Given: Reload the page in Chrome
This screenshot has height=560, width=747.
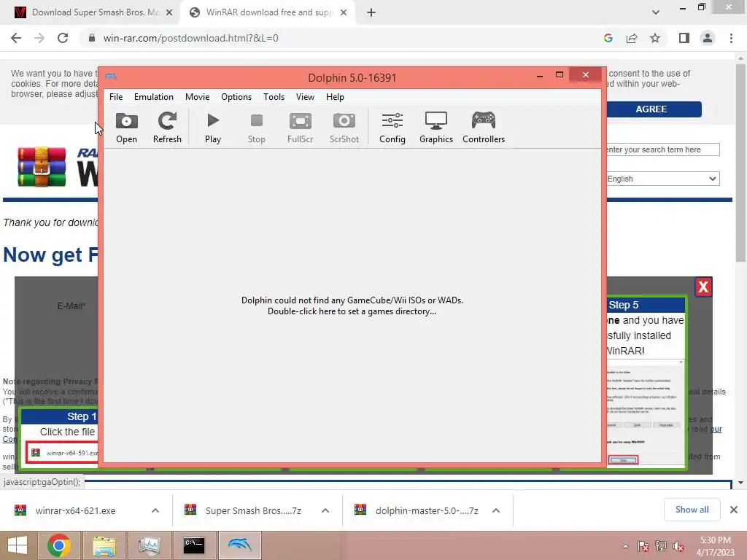Looking at the screenshot, I should tap(63, 38).
